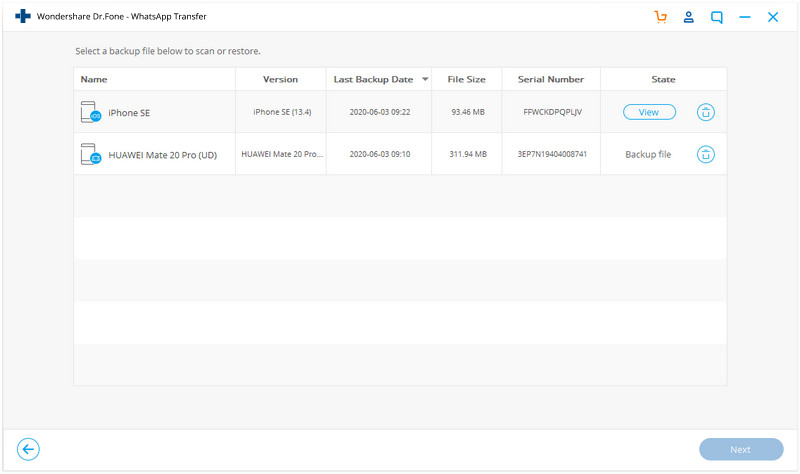800x474 pixels.
Task: Click the Wondershare Dr.Fone window title
Action: pos(121,16)
